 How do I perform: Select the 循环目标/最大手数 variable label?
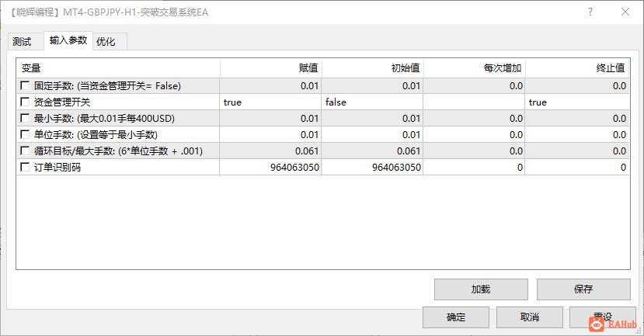[118, 151]
